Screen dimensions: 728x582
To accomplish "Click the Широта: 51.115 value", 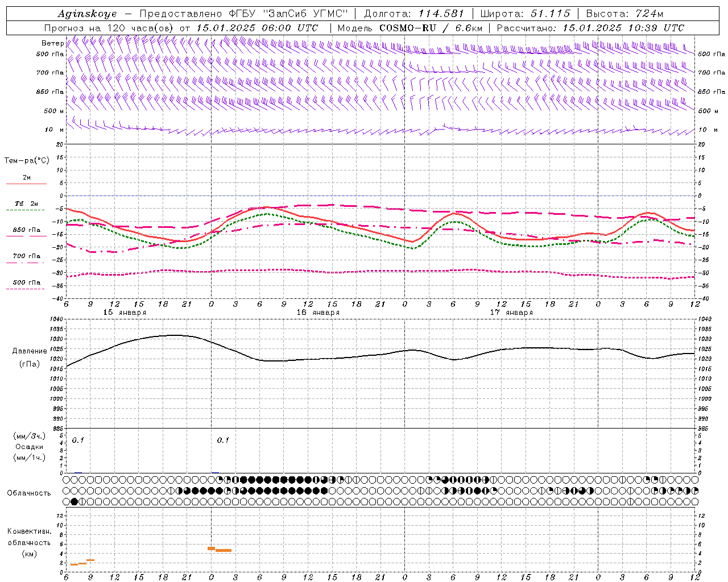I will [x=525, y=14].
